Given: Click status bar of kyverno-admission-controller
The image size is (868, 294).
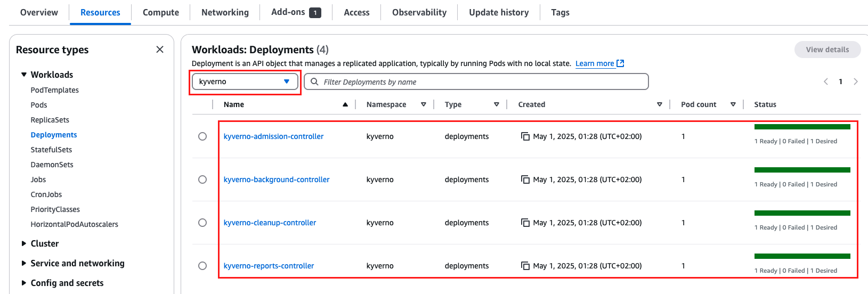Looking at the screenshot, I should (x=802, y=127).
